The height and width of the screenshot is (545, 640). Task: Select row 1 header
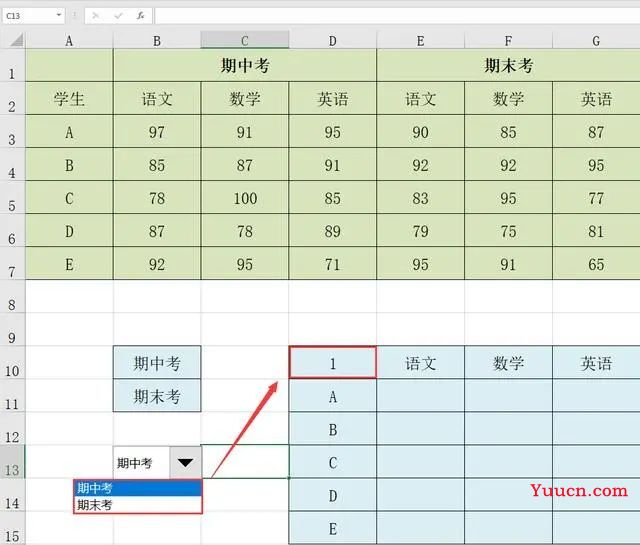(x=12, y=65)
